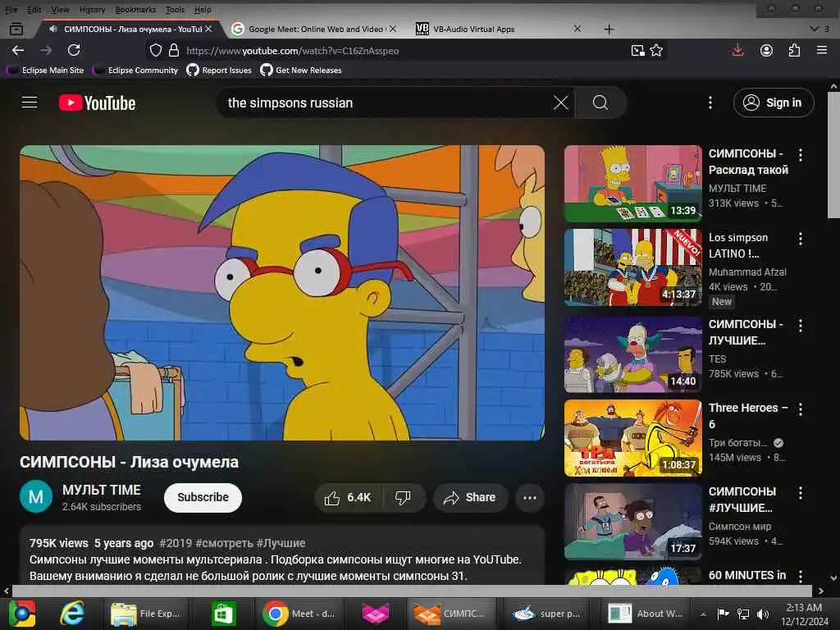Open options menu for Расклад такой video
This screenshot has height=630, width=840.
801,155
